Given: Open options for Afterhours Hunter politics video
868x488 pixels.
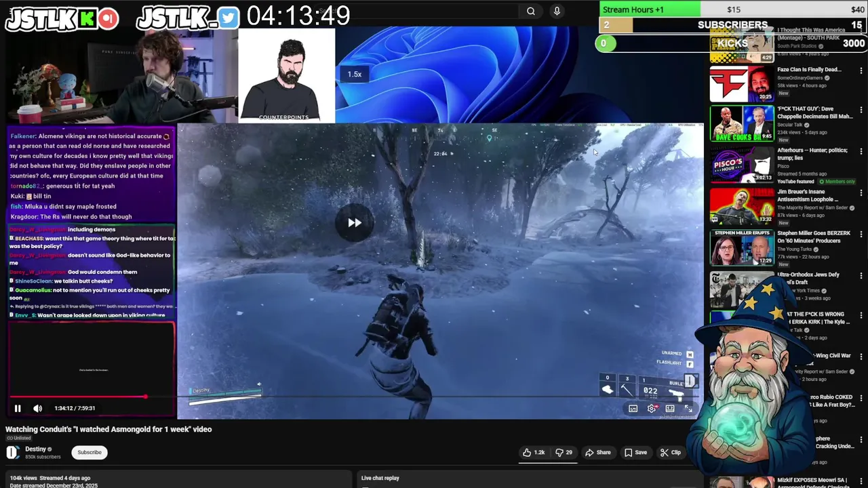Looking at the screenshot, I should coord(861,152).
